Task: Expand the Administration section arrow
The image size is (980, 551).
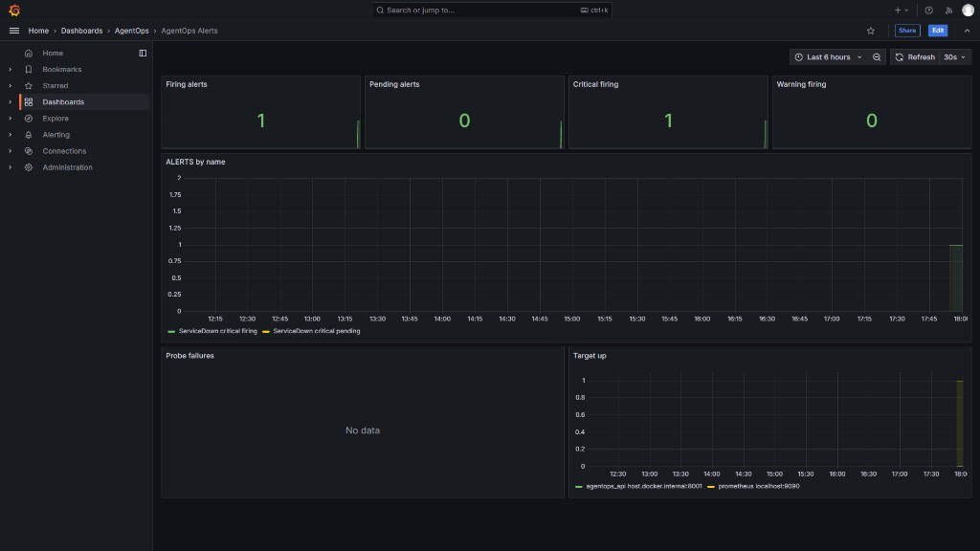Action: pyautogui.click(x=10, y=166)
